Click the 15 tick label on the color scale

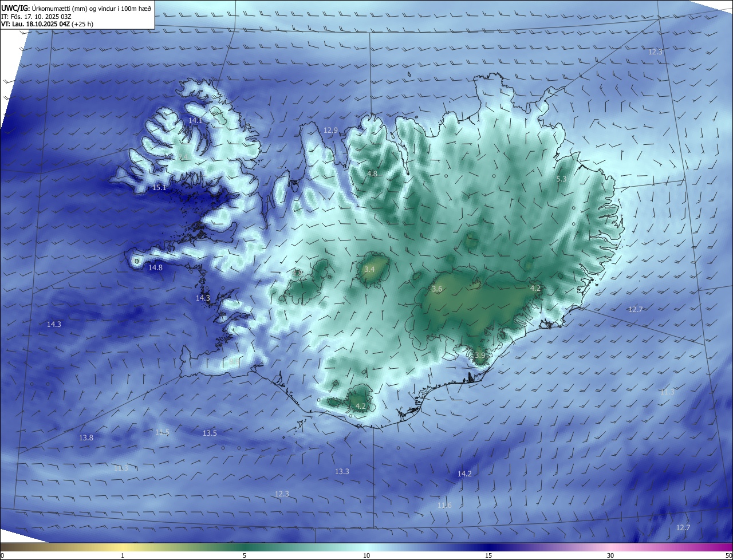[x=488, y=556]
